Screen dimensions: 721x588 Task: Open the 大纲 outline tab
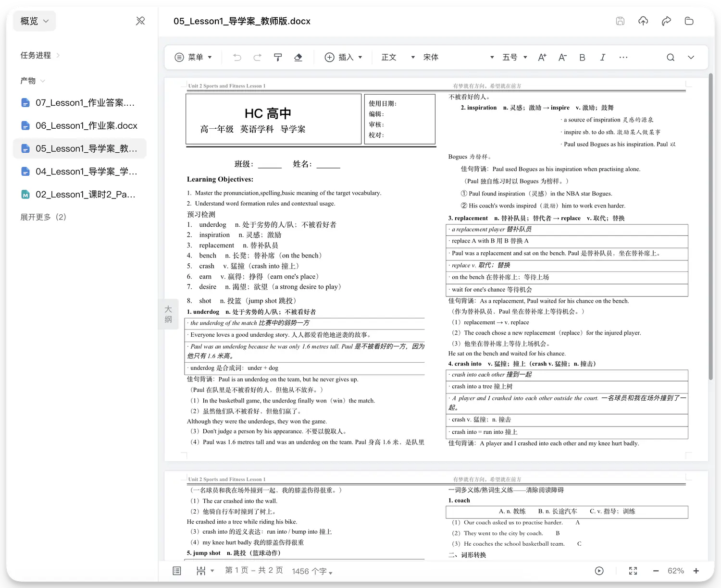pyautogui.click(x=168, y=314)
